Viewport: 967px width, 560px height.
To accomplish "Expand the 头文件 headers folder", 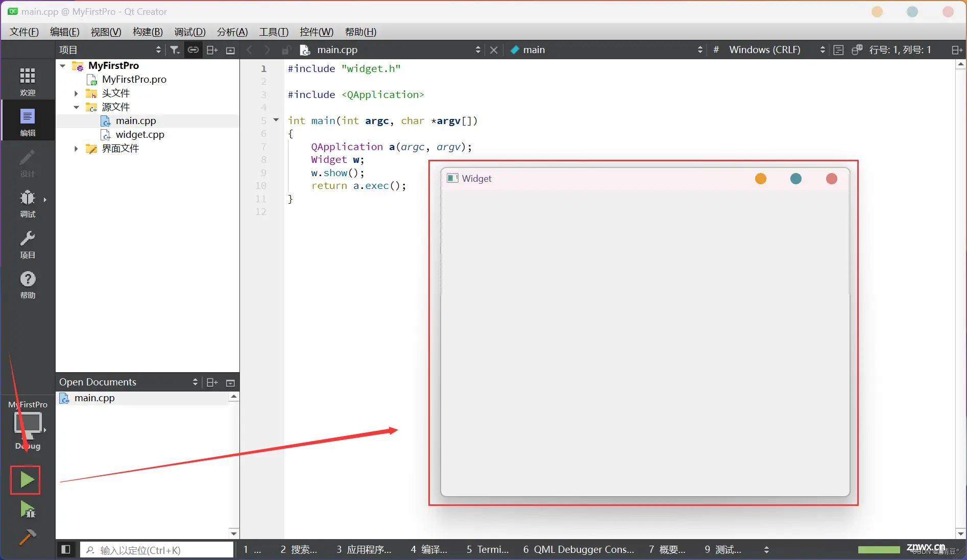I will pyautogui.click(x=76, y=93).
